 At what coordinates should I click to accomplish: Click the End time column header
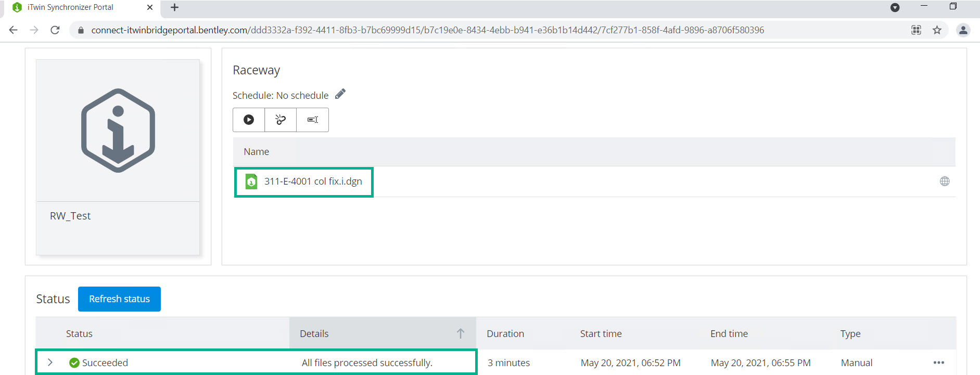[x=729, y=333]
